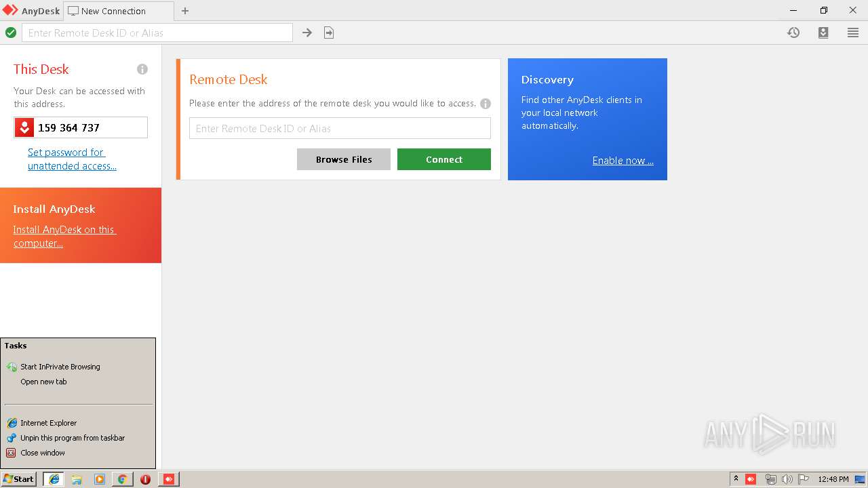
Task: Select the desk address 159 364 737
Action: (x=69, y=127)
